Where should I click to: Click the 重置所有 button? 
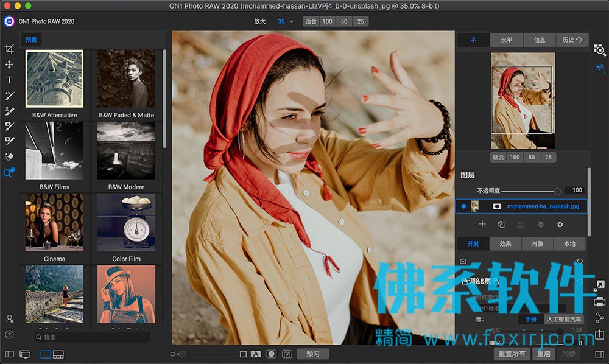[512, 354]
